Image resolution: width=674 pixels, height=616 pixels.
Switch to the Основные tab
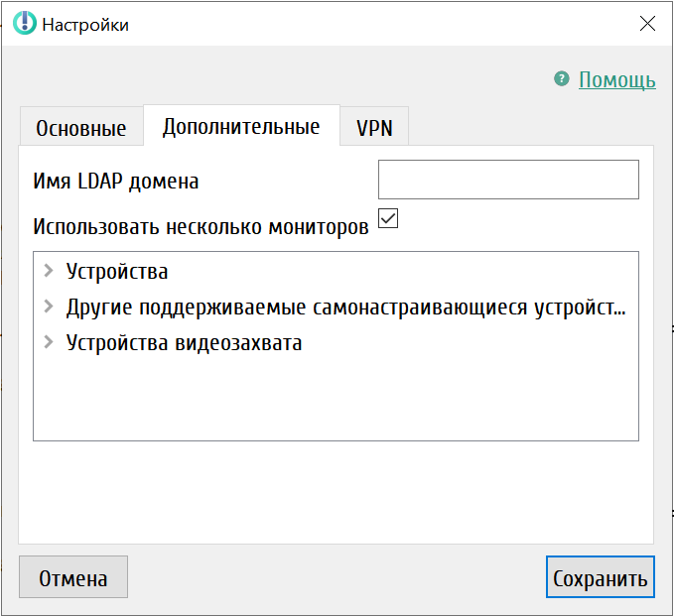pyautogui.click(x=81, y=129)
